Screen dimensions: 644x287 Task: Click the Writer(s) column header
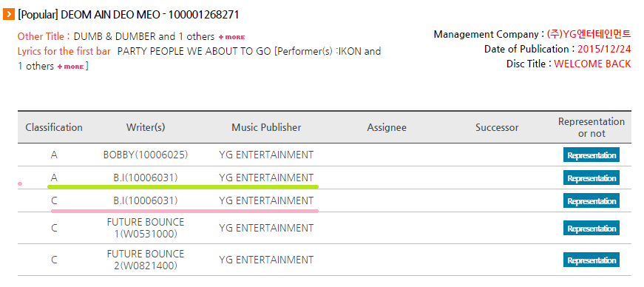click(146, 127)
